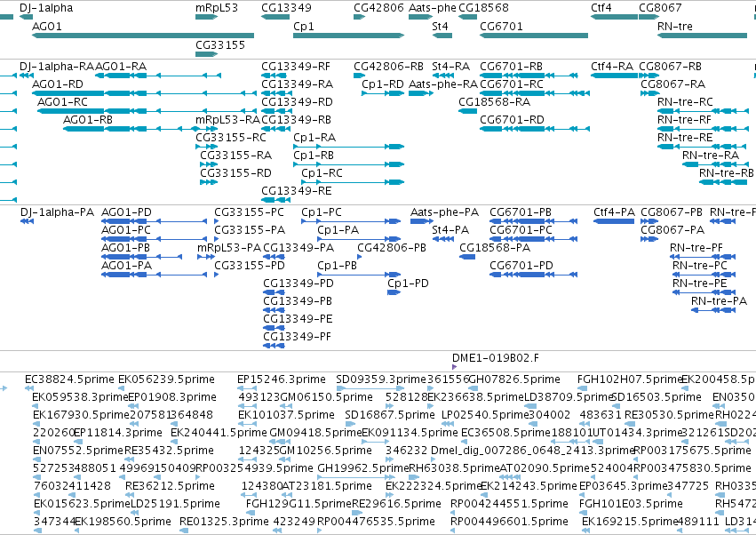The height and width of the screenshot is (535, 756).
Task: Click the Ctf4 gene label in top track
Action: coord(601,8)
